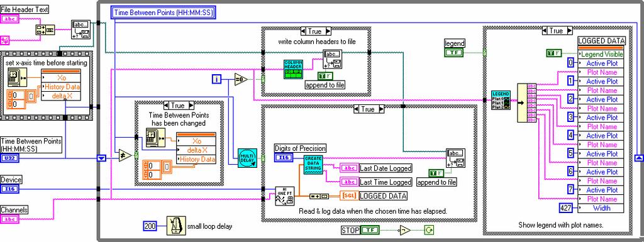644x242 pixels.
Task: Click previous arrow on Show legend case selector
Action: point(545,31)
